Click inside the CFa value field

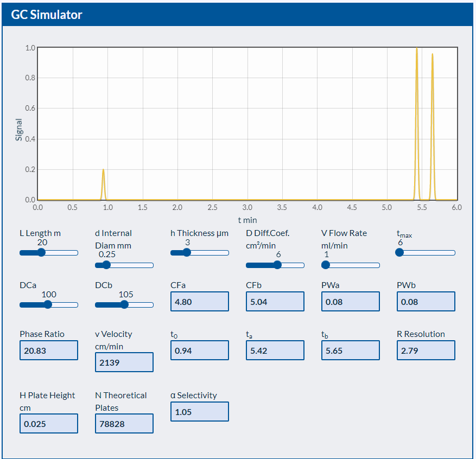pyautogui.click(x=199, y=301)
